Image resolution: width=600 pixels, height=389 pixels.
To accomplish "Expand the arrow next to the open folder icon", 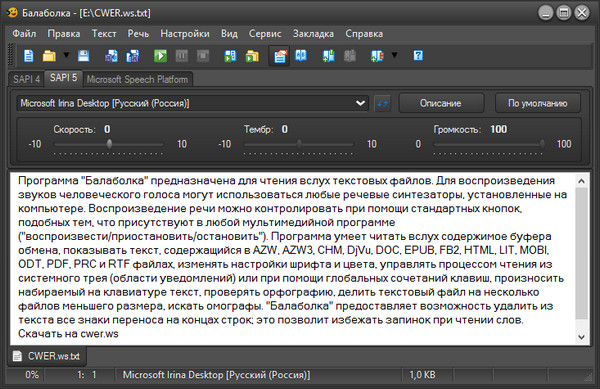I will [x=66, y=55].
